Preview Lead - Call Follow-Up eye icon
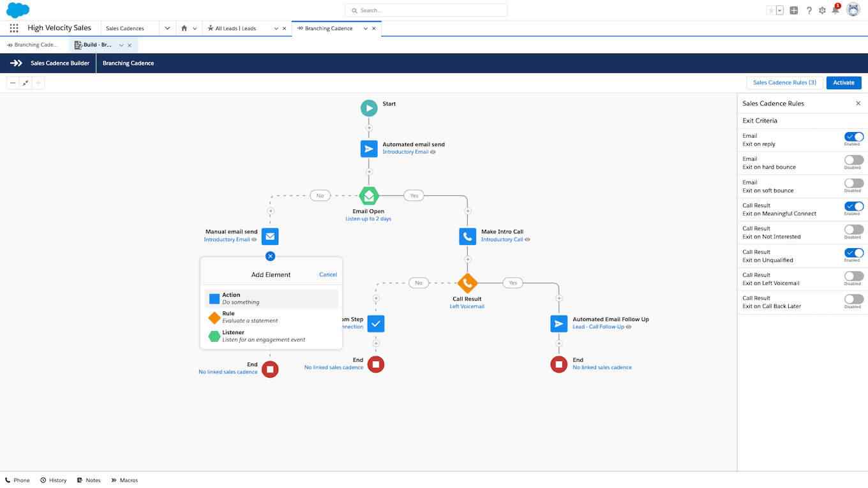This screenshot has height=488, width=868. point(629,327)
